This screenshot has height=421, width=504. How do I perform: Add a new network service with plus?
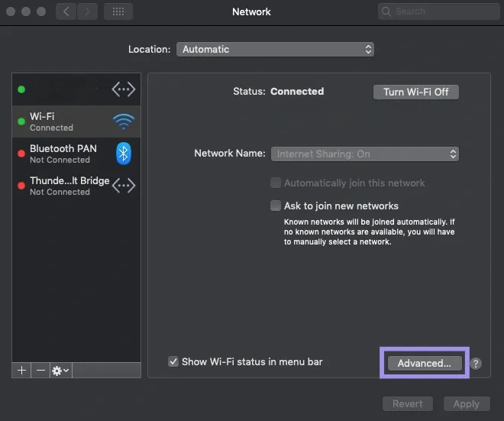21,370
